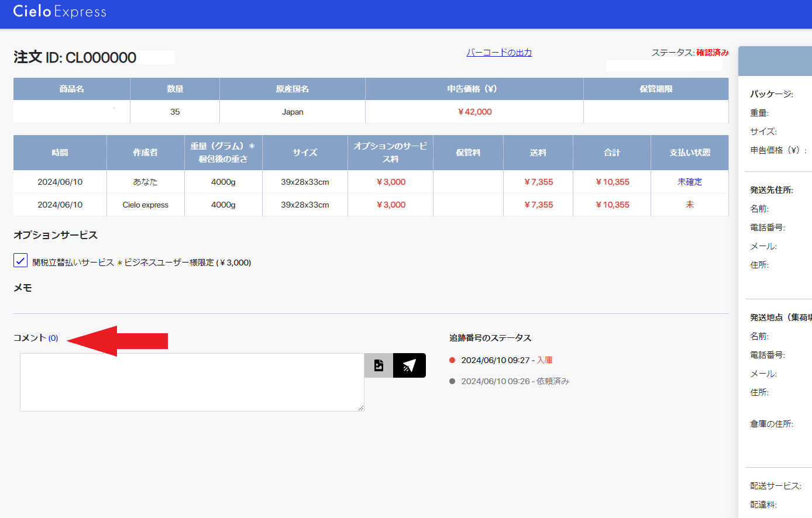The width and height of the screenshot is (812, 518).
Task: Click weight 4000g in あなた row
Action: click(223, 182)
